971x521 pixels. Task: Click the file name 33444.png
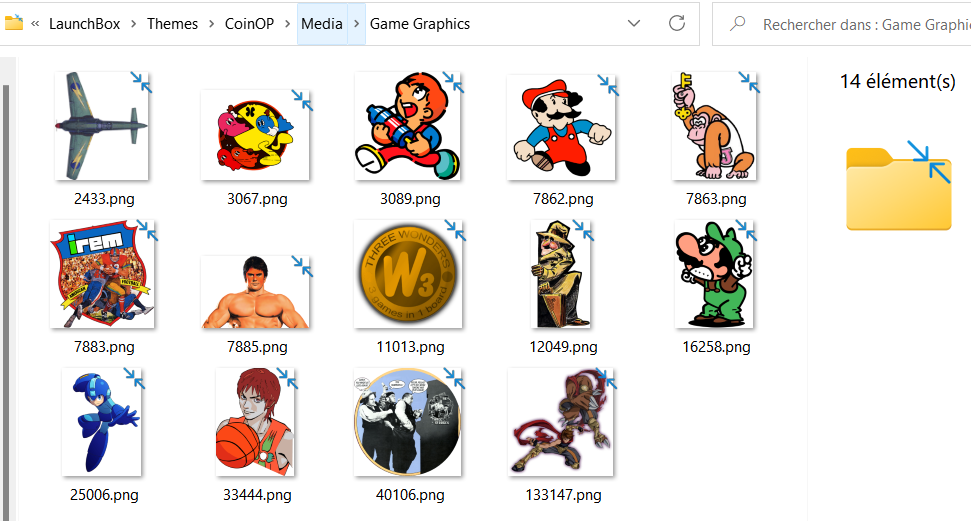click(257, 495)
